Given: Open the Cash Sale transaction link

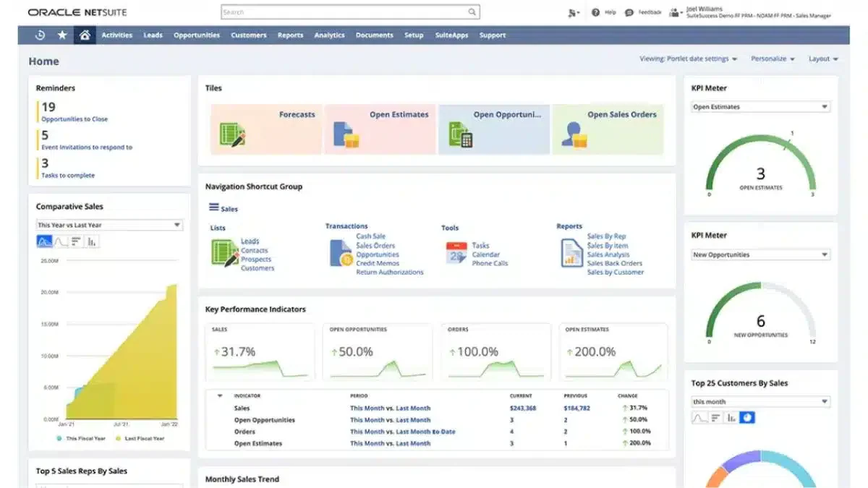Looking at the screenshot, I should 371,236.
